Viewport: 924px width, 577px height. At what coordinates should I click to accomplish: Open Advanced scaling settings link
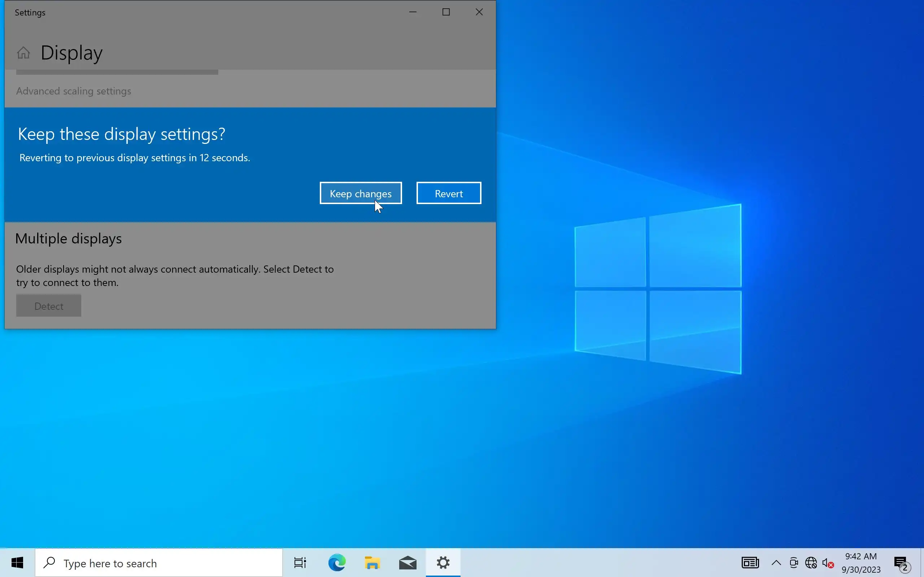point(73,91)
